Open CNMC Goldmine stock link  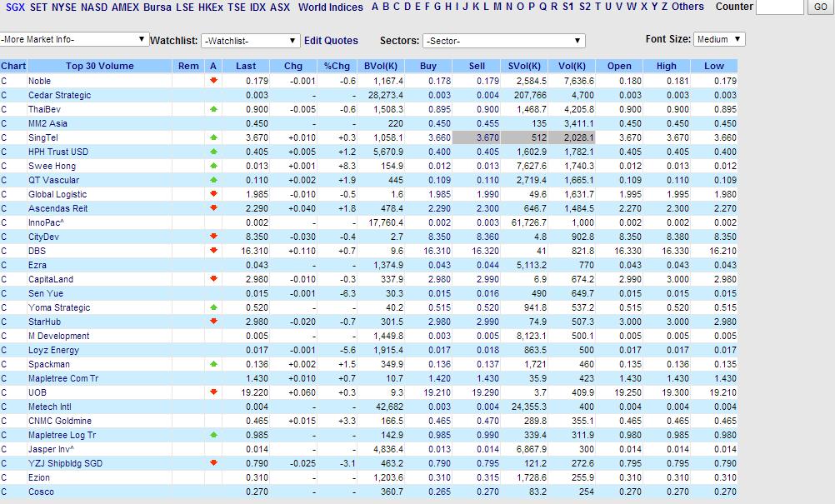click(60, 421)
